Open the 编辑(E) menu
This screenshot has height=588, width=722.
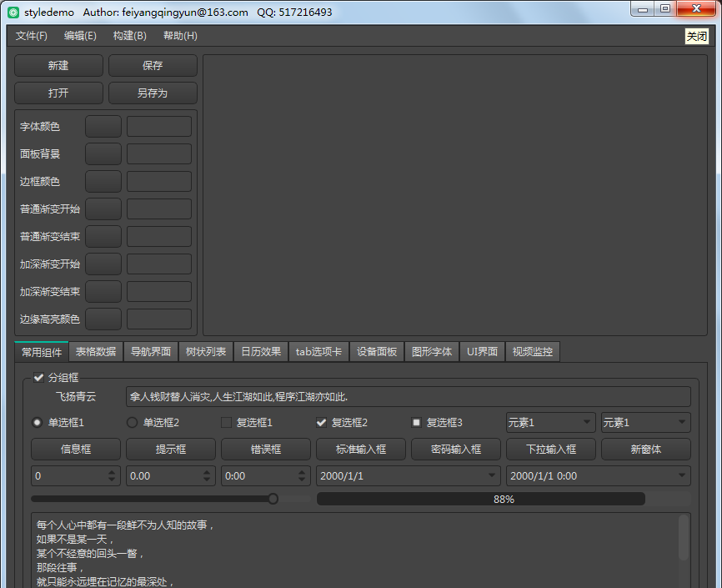(x=80, y=36)
